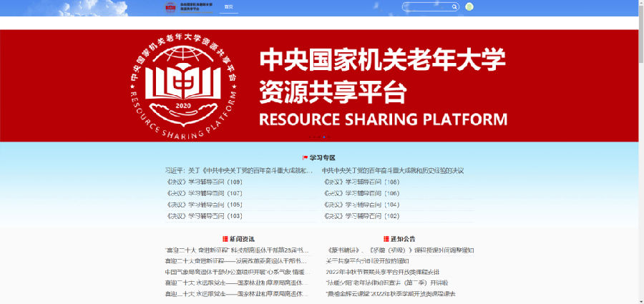The image size is (644, 304).
Task: Click the search magnifier icon
Action: point(454,7)
